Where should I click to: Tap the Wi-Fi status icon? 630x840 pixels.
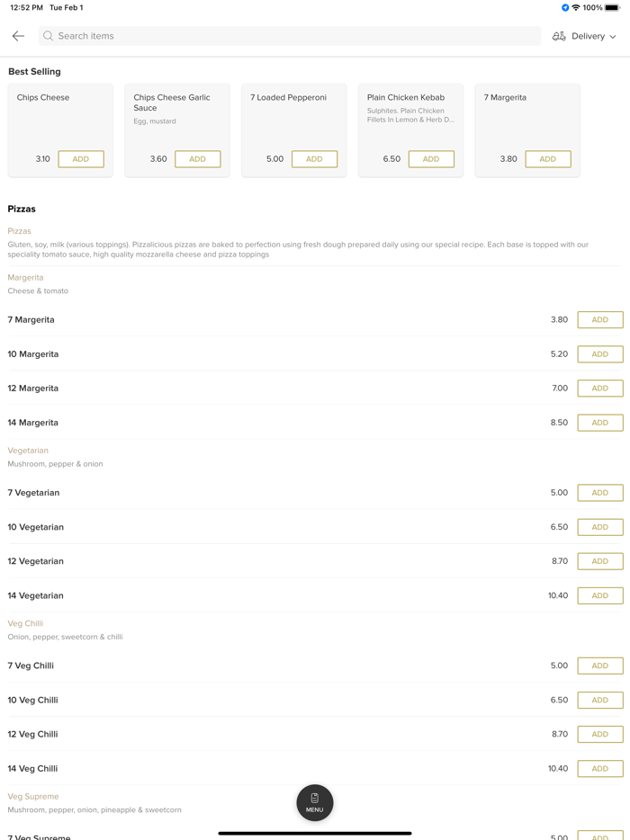(576, 7)
